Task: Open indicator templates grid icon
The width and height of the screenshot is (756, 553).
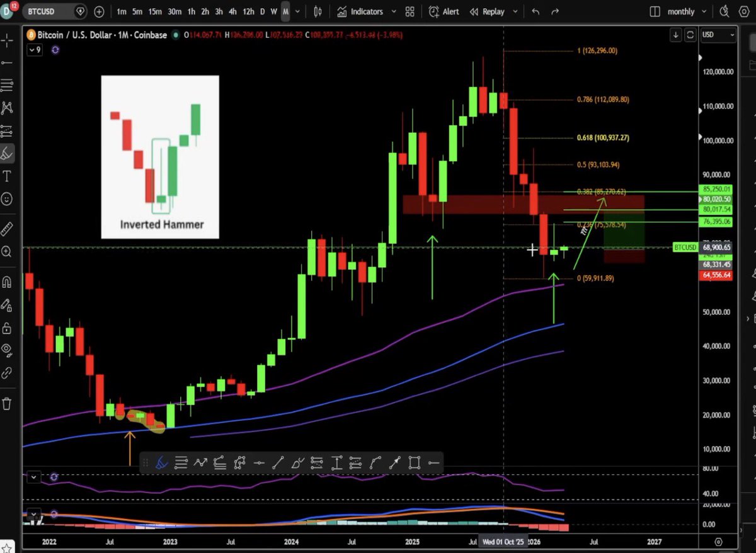Action: point(410,11)
